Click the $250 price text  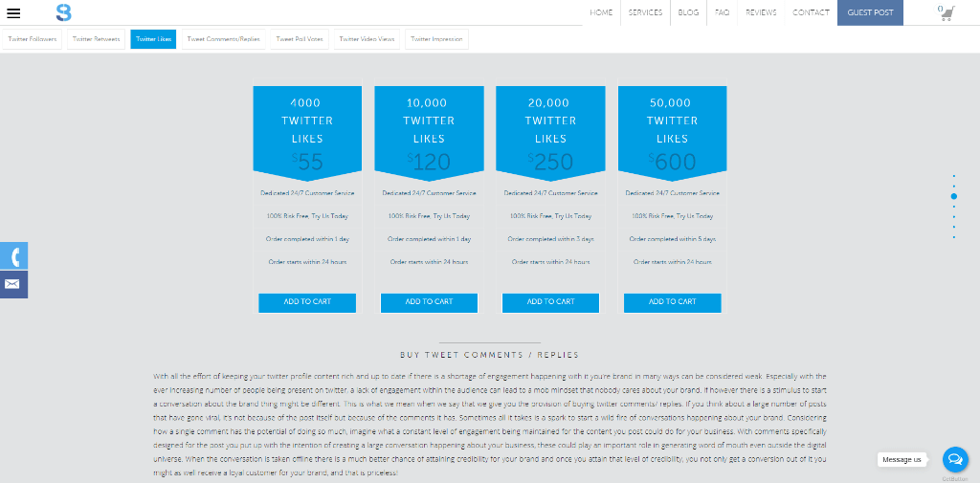coord(550,162)
